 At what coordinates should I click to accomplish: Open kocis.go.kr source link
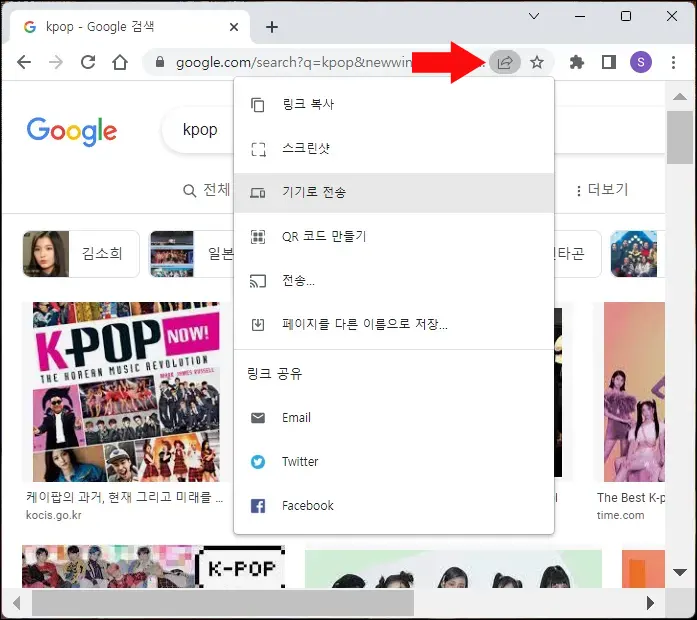[54, 516]
